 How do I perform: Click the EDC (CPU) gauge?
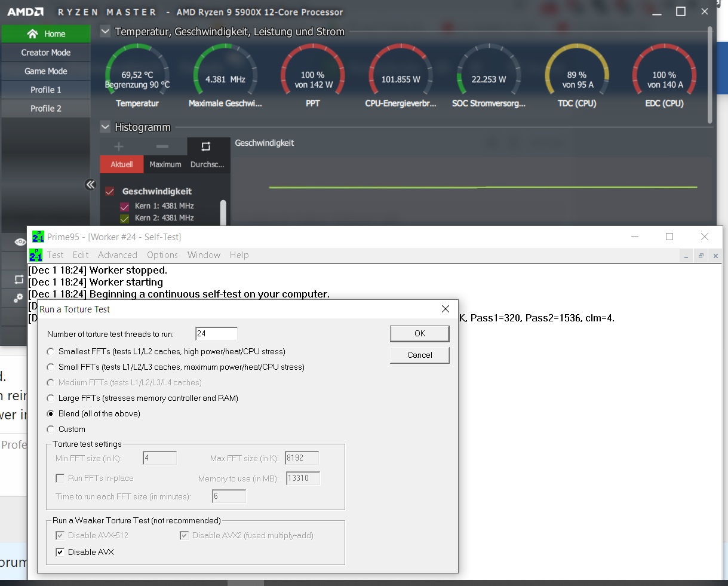(664, 76)
